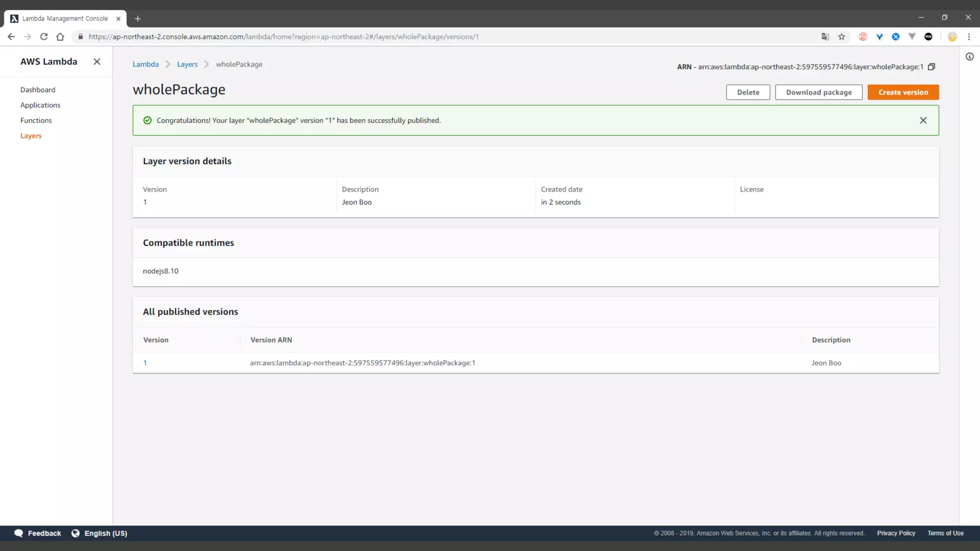
Task: Click the Feedback chat icon in footer
Action: 19,533
